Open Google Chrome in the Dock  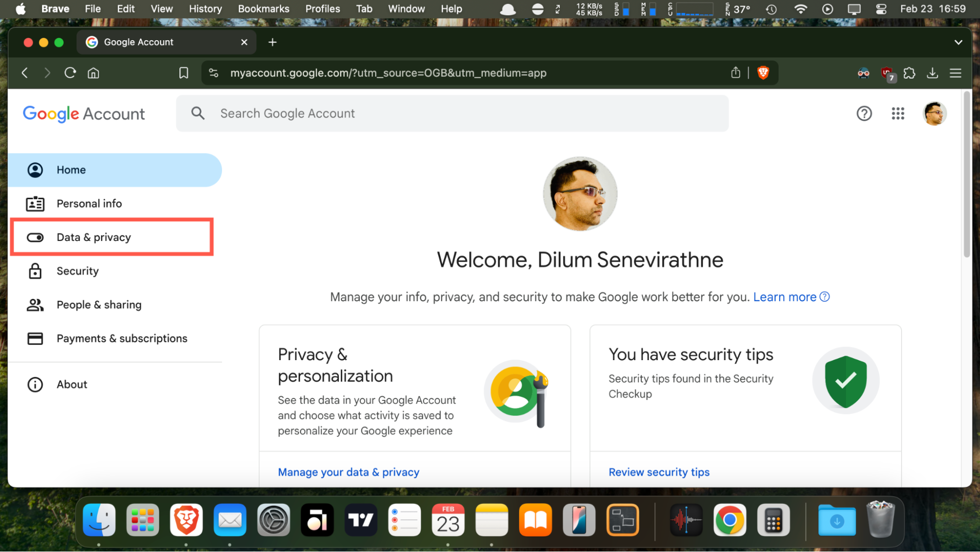(x=729, y=520)
